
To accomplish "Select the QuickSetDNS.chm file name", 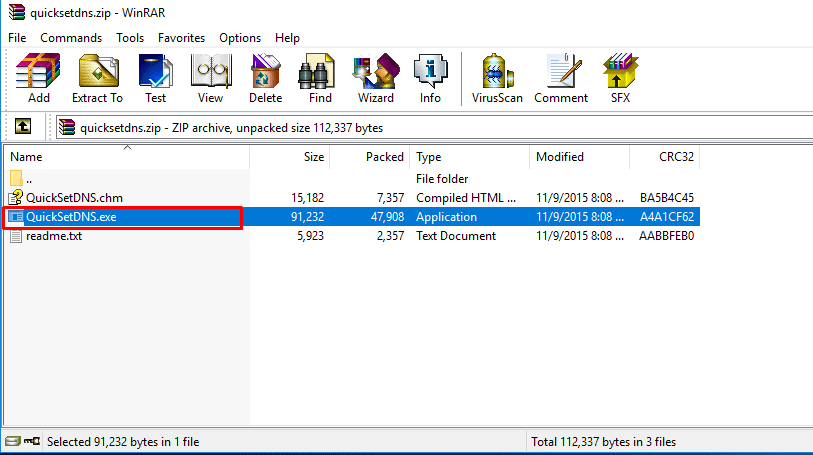I will [75, 197].
